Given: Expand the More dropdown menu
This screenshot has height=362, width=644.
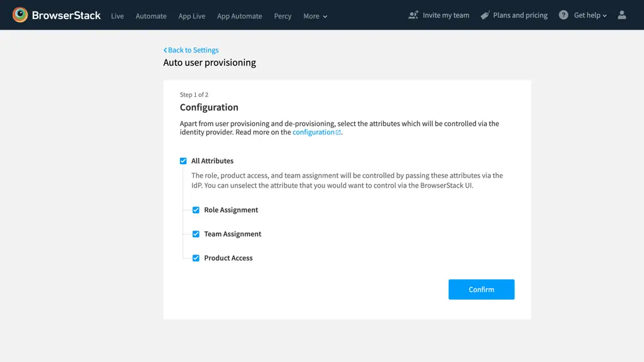Looking at the screenshot, I should [x=315, y=16].
